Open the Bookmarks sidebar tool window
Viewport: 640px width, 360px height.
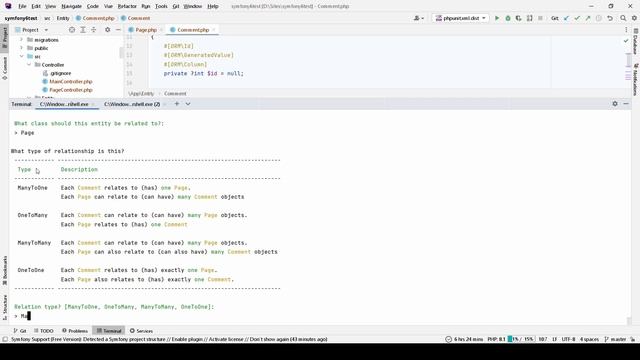(4, 270)
